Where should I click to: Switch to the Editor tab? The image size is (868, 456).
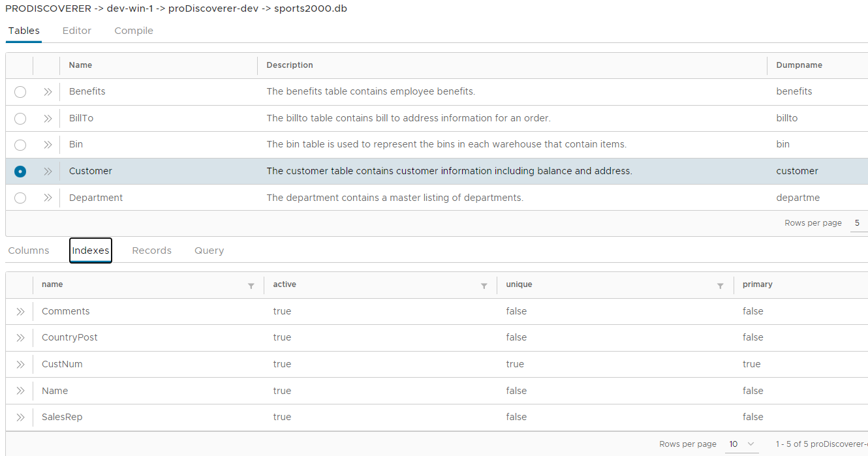coord(76,30)
